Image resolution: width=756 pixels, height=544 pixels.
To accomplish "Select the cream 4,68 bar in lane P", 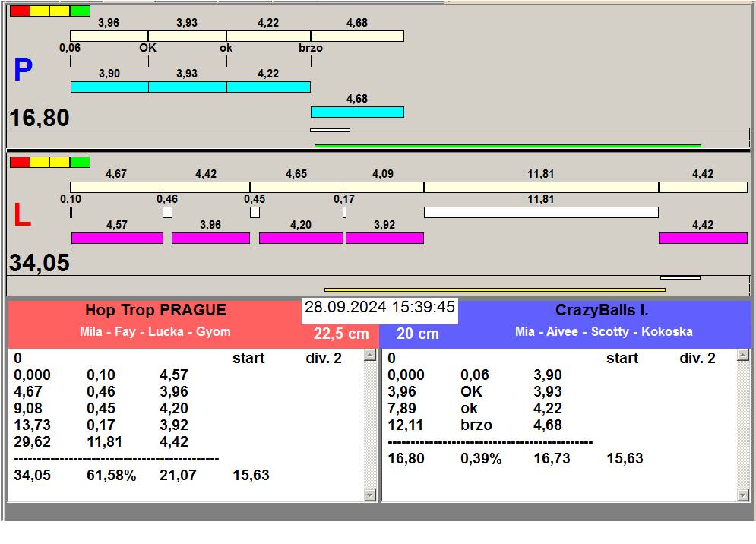I will 357,36.
